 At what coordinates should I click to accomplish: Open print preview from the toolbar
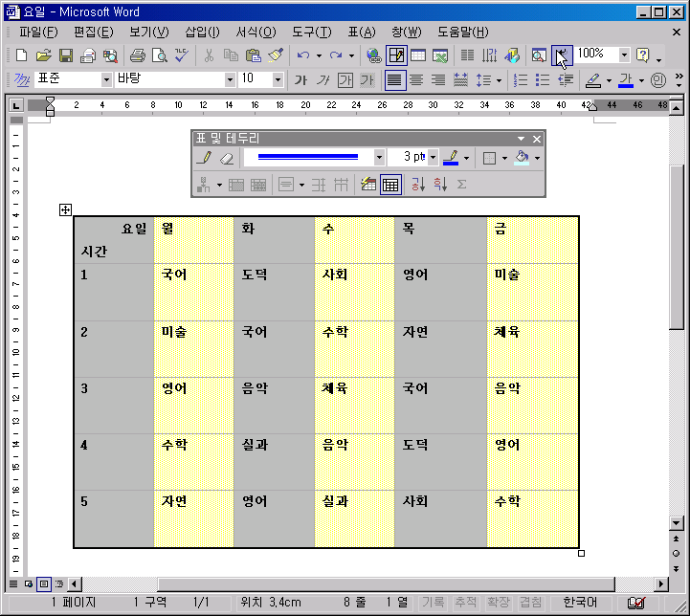(159, 55)
